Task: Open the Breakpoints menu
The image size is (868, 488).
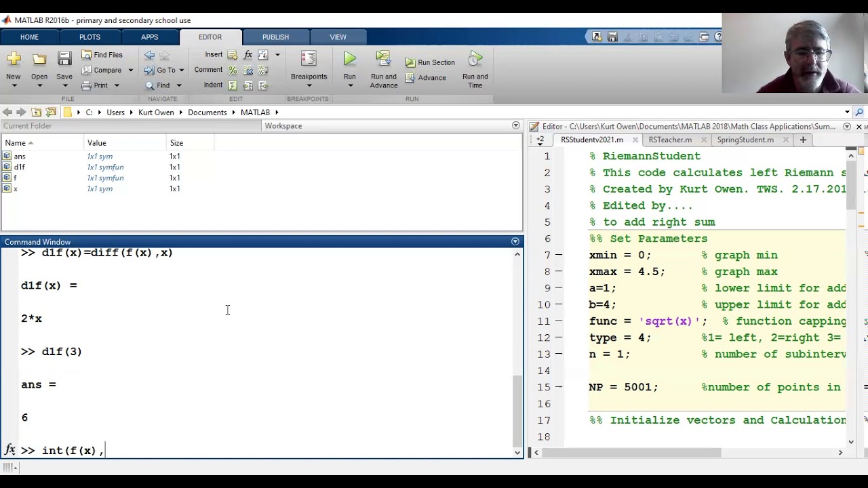Action: (309, 70)
